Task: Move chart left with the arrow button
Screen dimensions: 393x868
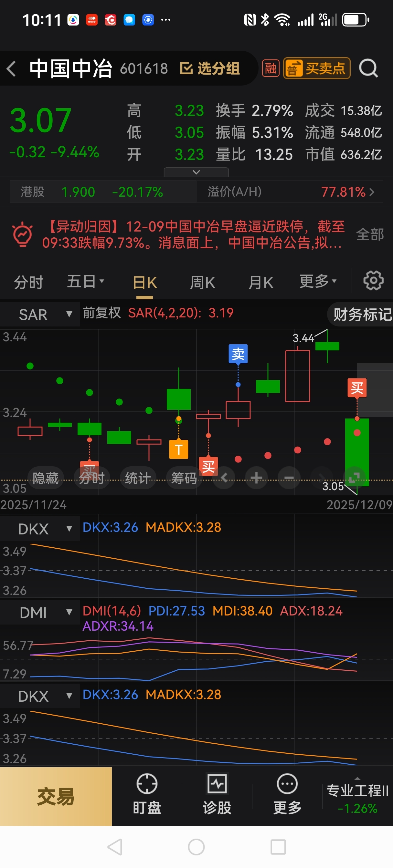Action: (x=224, y=478)
